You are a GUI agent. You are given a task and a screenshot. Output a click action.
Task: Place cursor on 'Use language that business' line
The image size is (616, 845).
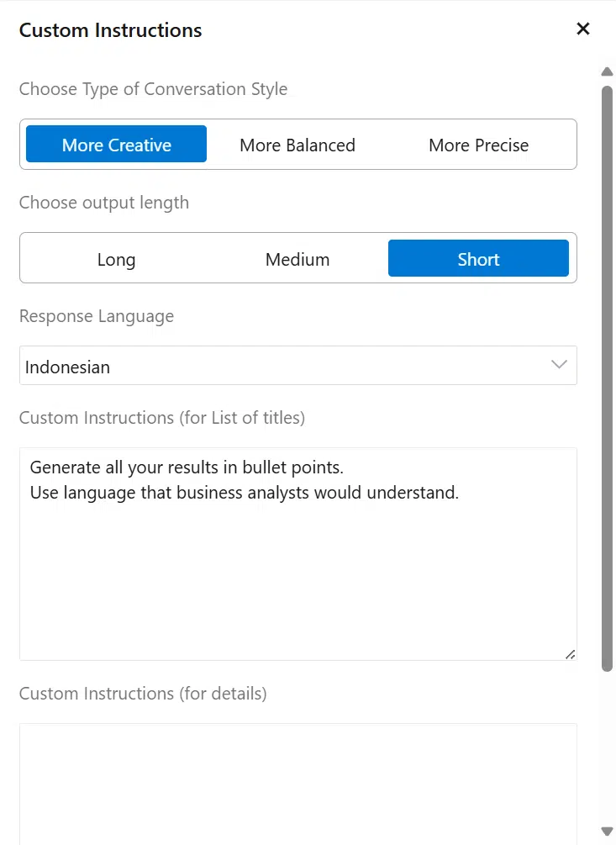coord(244,493)
